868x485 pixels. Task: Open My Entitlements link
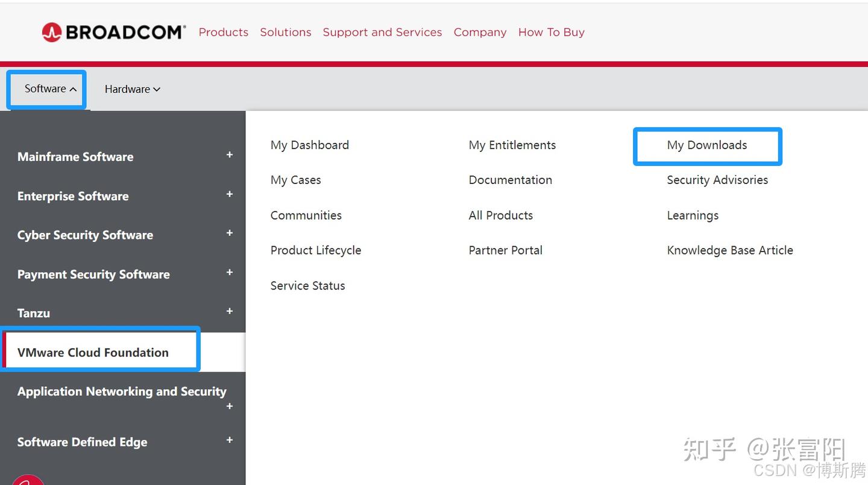pos(512,145)
